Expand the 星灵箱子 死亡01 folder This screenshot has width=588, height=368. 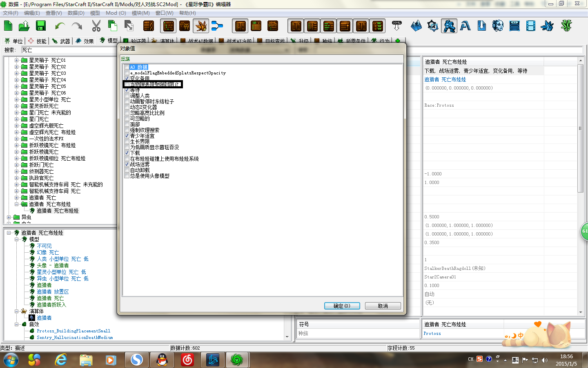(17, 60)
